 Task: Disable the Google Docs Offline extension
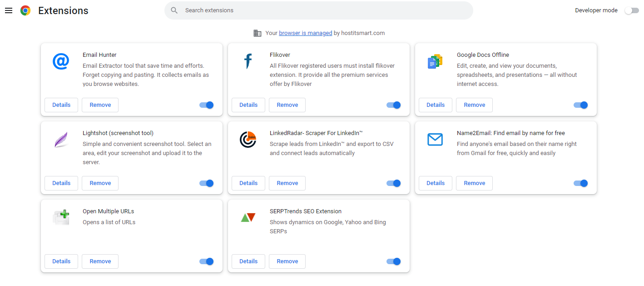point(581,105)
